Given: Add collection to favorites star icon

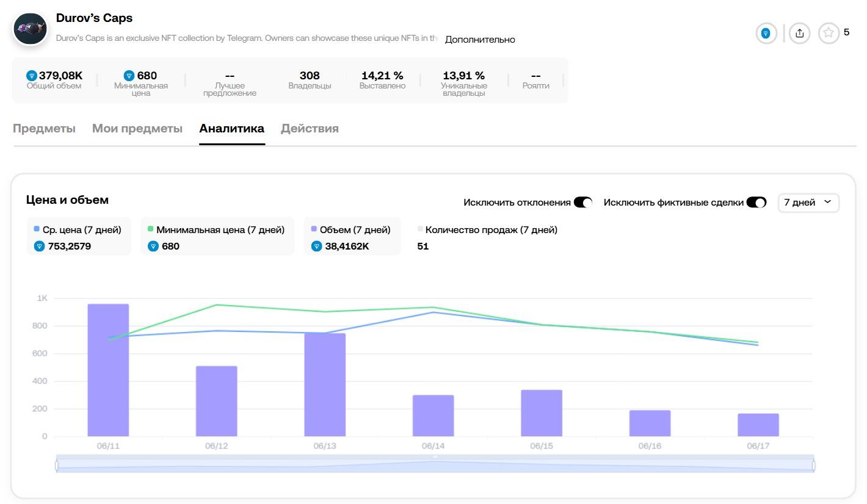Looking at the screenshot, I should [x=829, y=33].
